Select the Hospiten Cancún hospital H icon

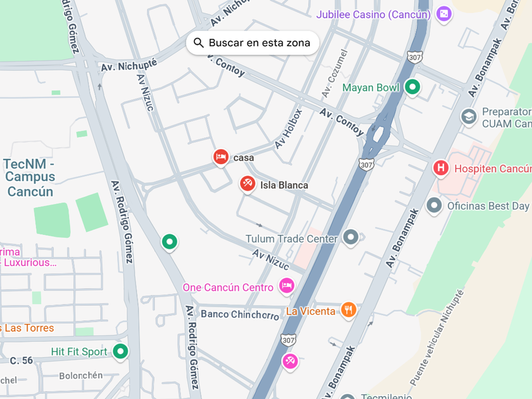point(441,168)
